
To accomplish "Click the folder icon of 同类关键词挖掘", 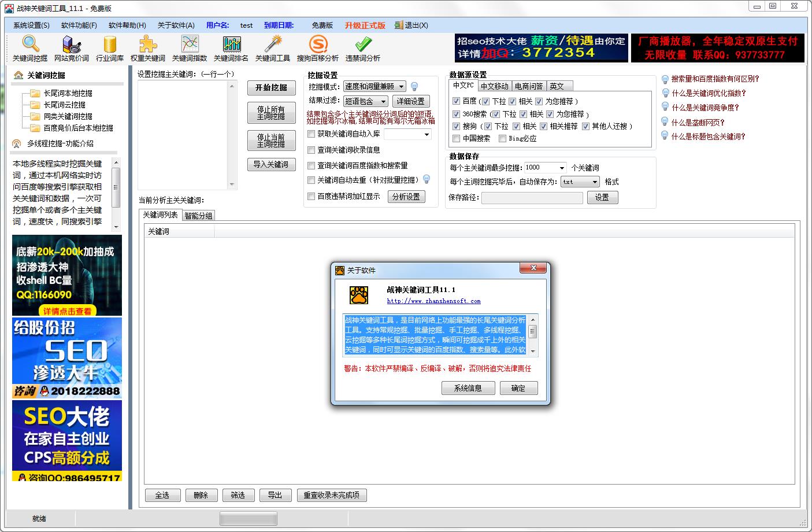I will [x=35, y=116].
